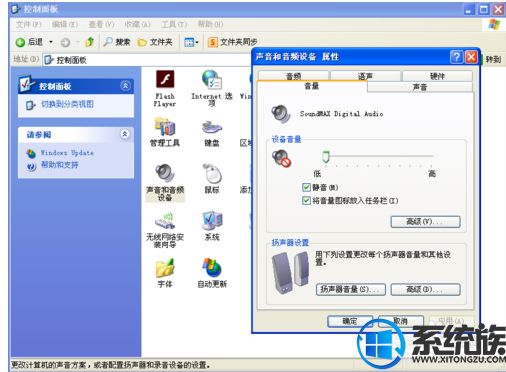506x372 pixels.
Task: Open the 系统 system icon
Action: click(x=212, y=221)
